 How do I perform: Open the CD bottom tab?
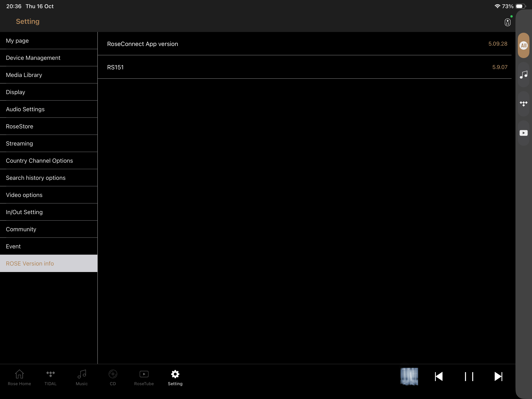click(x=113, y=377)
